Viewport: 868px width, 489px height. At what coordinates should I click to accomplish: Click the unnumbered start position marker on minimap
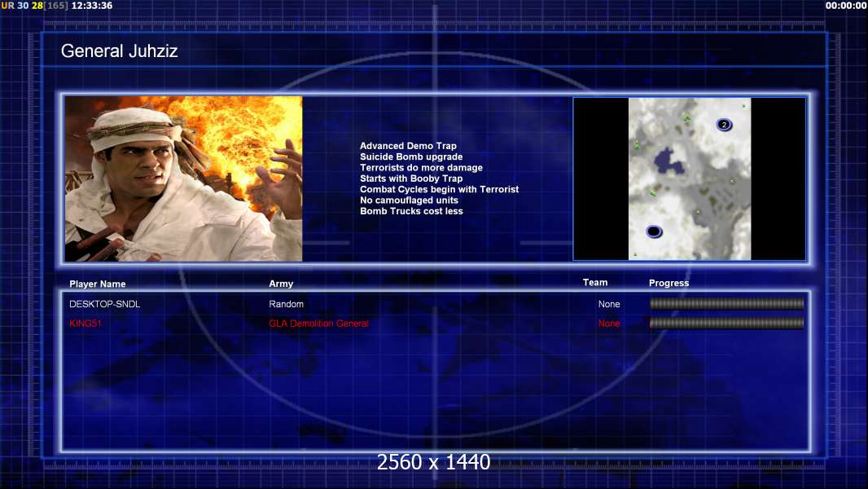[654, 231]
